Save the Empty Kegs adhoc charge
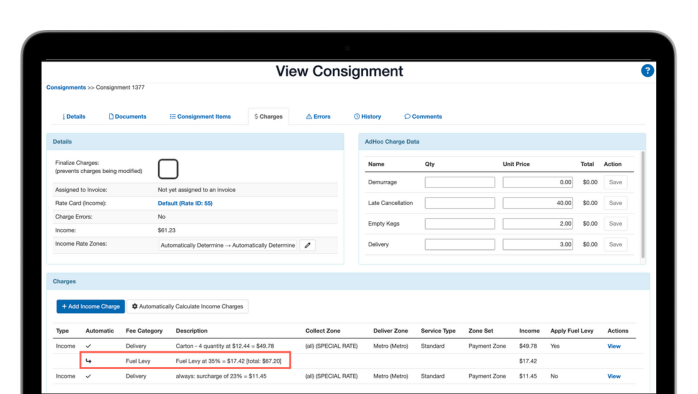Image resolution: width=698 pixels, height=394 pixels. point(616,223)
